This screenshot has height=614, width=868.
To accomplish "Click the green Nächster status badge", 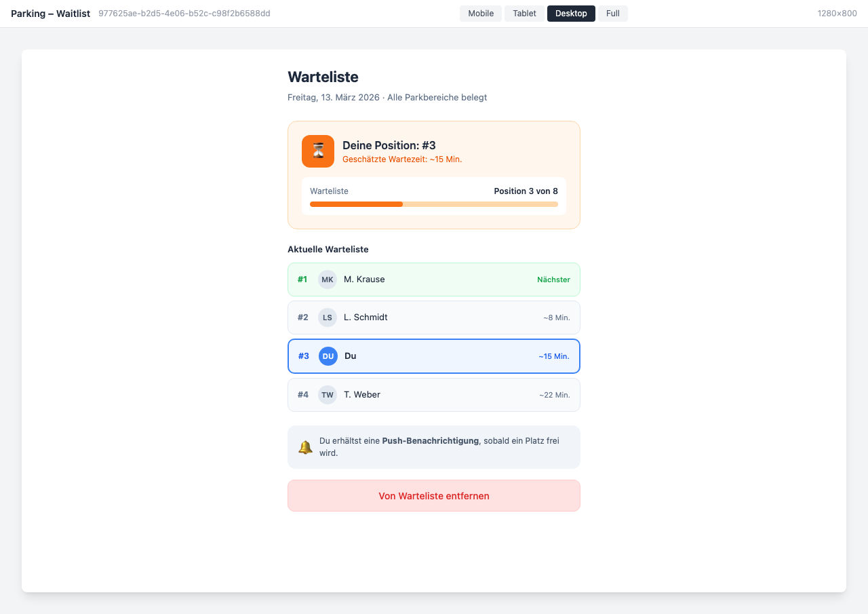I will click(553, 279).
